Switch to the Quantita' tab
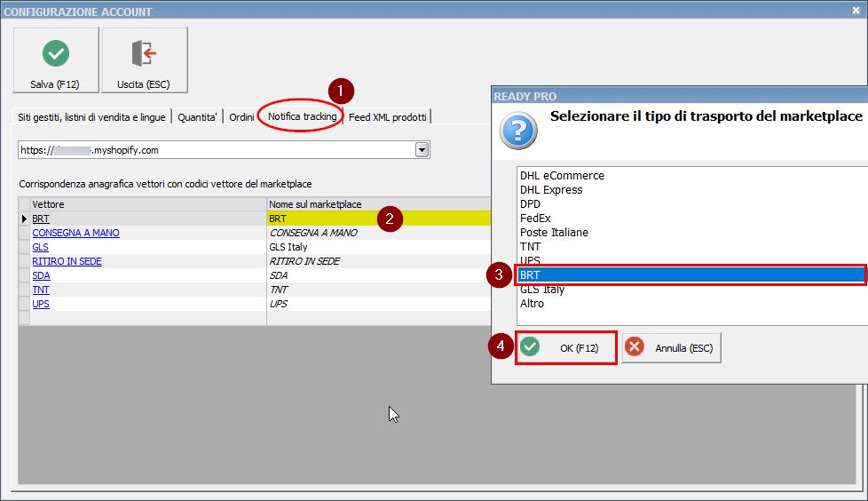Screen dimensions: 868x501 [196, 117]
